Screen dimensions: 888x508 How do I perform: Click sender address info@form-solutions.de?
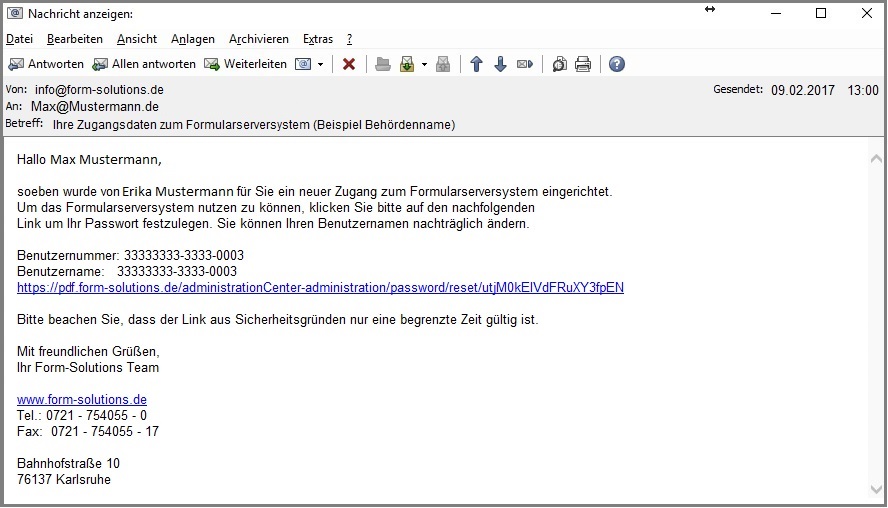[x=99, y=89]
